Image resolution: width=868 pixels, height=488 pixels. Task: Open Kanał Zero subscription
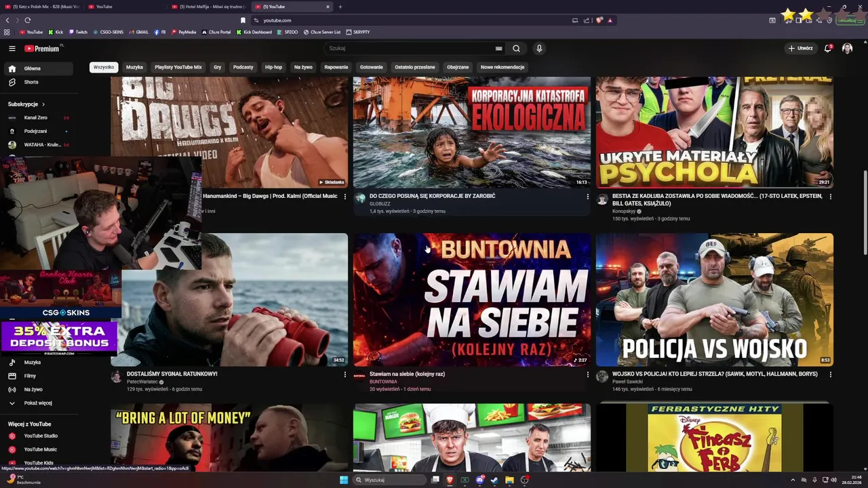point(39,117)
